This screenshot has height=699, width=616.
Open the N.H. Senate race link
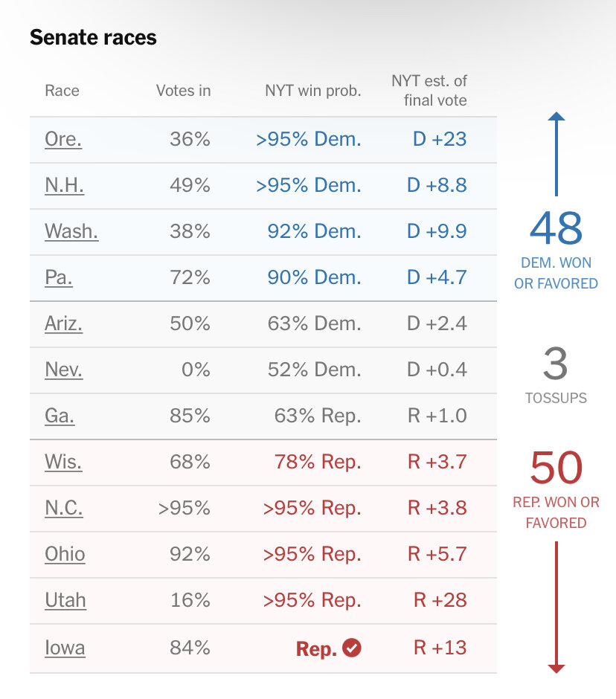coord(64,185)
